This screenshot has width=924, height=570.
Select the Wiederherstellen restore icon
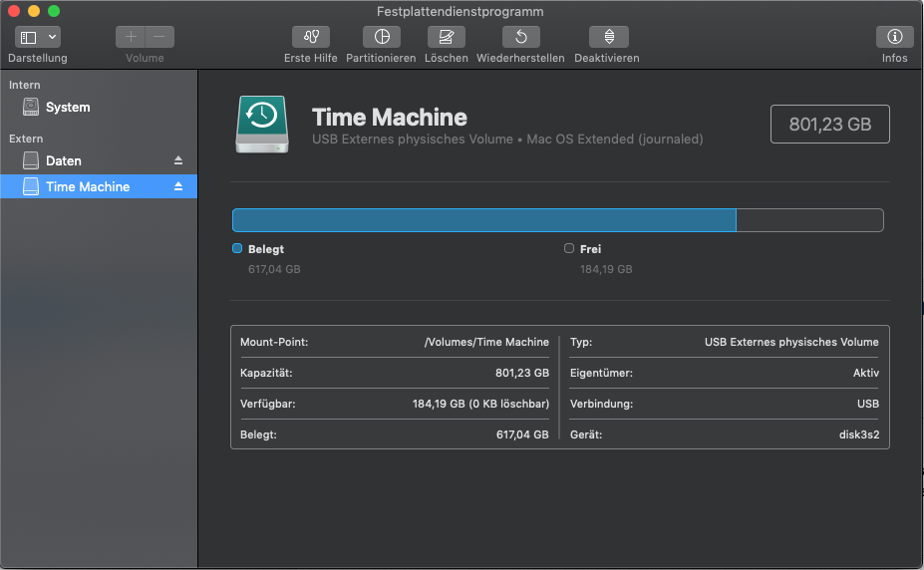click(x=520, y=37)
